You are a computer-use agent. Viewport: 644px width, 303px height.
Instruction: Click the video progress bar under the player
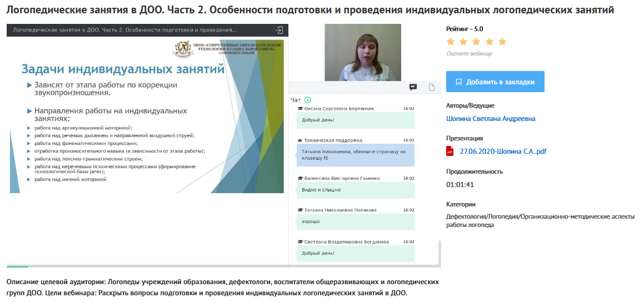click(222, 267)
